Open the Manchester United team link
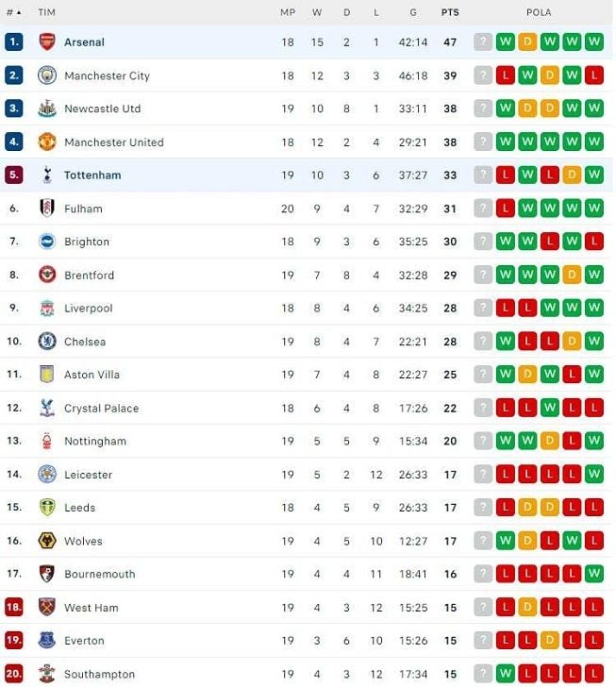The image size is (616, 687). (114, 142)
